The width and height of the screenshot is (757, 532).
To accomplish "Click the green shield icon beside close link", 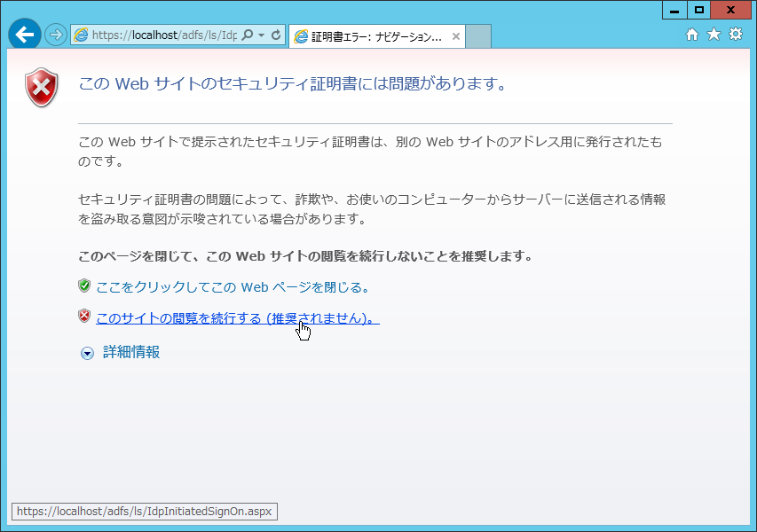I will (x=84, y=286).
